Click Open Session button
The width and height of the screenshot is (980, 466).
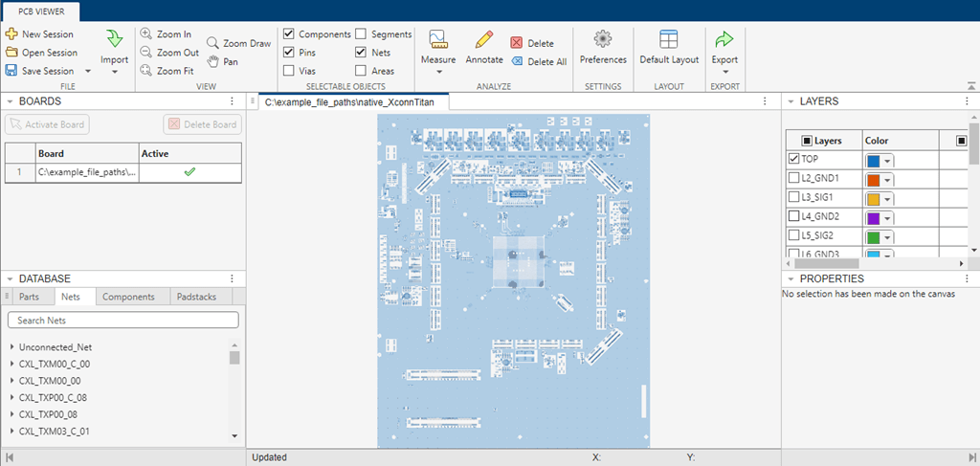(x=41, y=53)
